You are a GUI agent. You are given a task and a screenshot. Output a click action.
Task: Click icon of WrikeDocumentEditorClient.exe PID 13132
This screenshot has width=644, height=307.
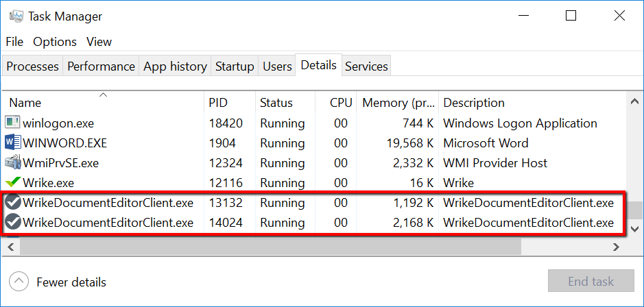pos(12,203)
